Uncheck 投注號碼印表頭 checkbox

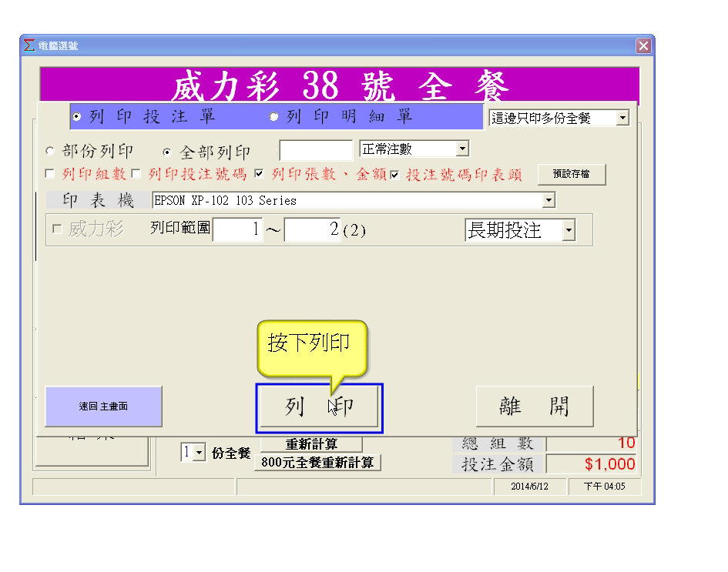click(394, 175)
